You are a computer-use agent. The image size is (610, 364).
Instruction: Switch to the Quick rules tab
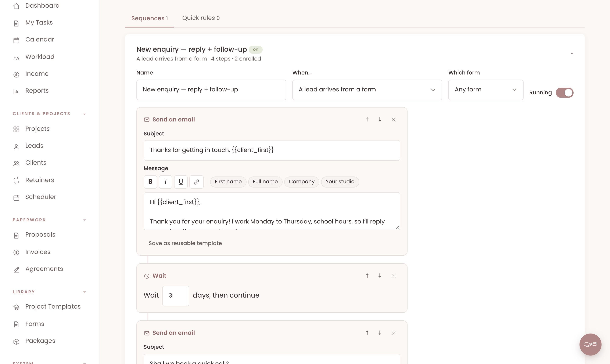[x=201, y=18]
